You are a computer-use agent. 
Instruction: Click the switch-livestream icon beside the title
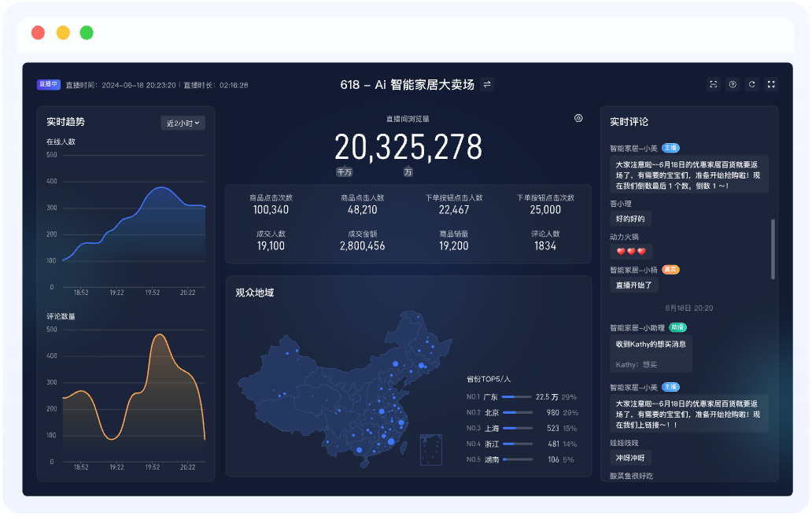click(x=487, y=85)
